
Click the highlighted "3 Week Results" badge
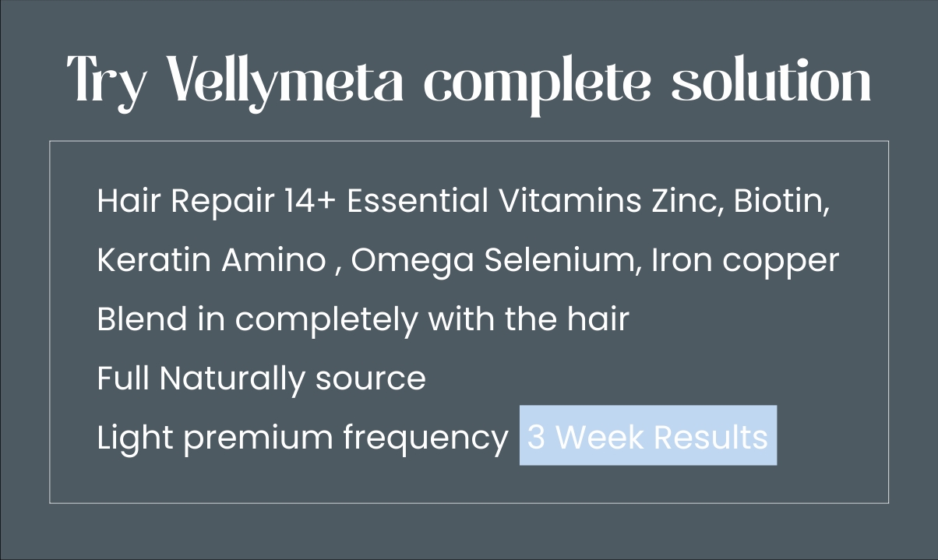[x=647, y=436]
